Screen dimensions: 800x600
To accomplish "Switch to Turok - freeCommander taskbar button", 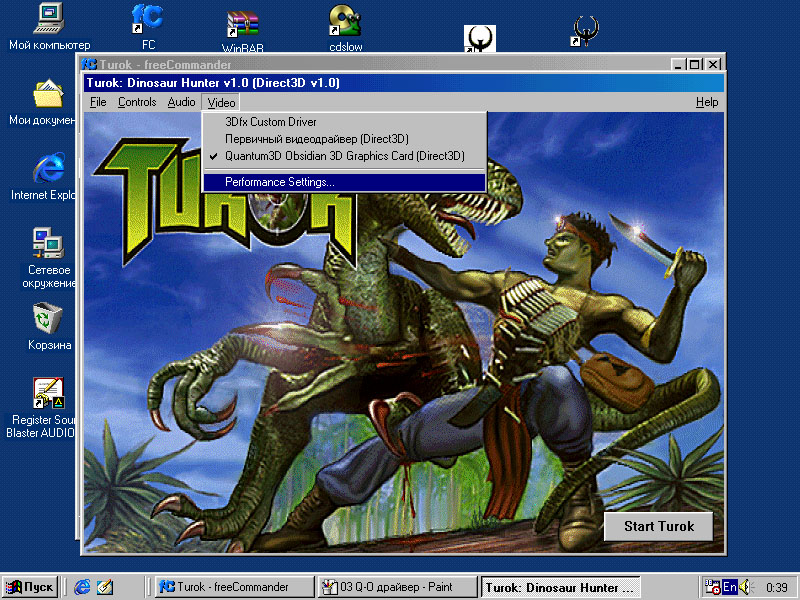I will [235, 587].
